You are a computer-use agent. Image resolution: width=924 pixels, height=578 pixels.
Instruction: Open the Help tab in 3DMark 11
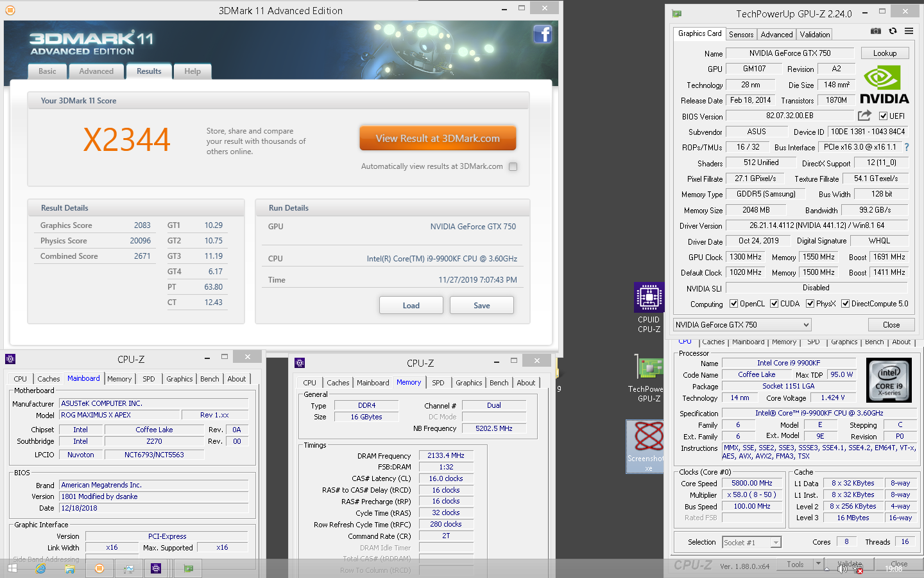pyautogui.click(x=193, y=71)
